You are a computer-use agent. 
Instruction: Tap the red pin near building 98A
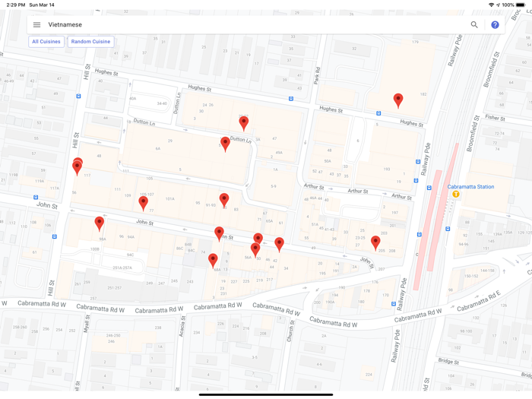point(99,224)
